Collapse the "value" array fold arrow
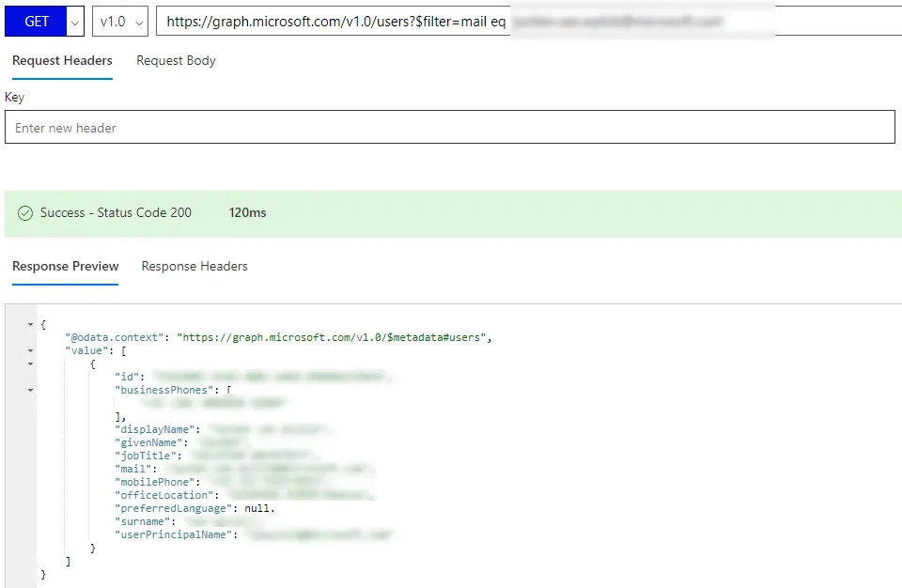The width and height of the screenshot is (902, 588). click(x=30, y=350)
